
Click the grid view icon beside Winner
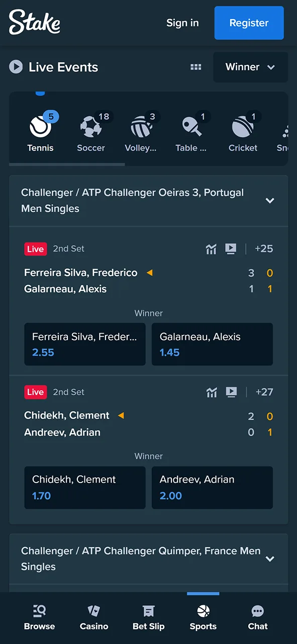[x=195, y=66]
